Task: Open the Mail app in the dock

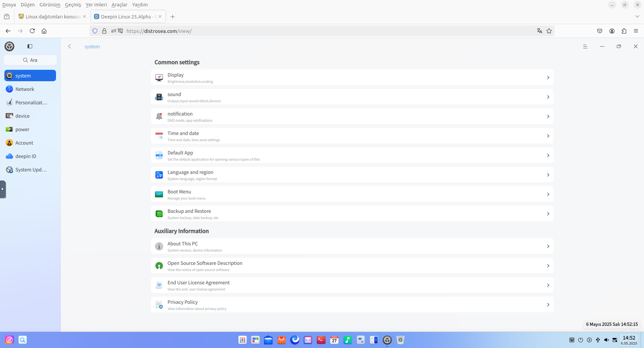Action: coord(308,340)
